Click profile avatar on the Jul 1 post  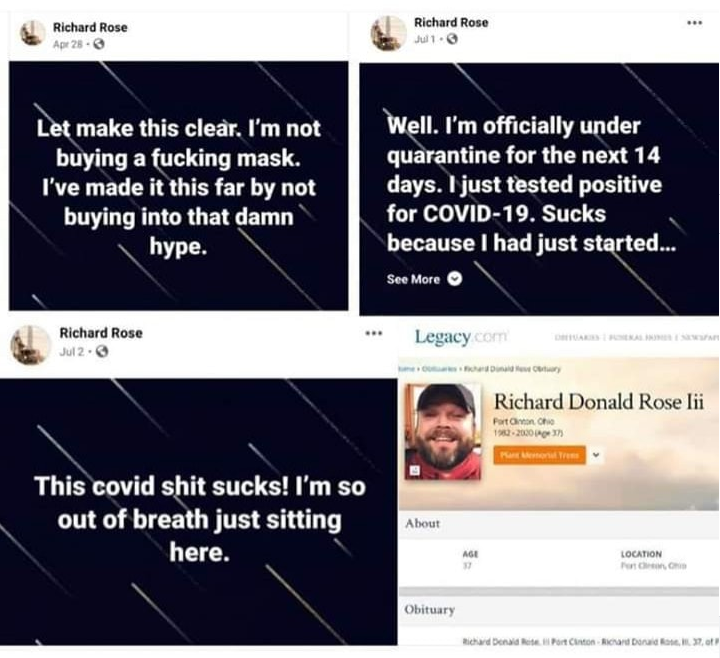point(388,33)
